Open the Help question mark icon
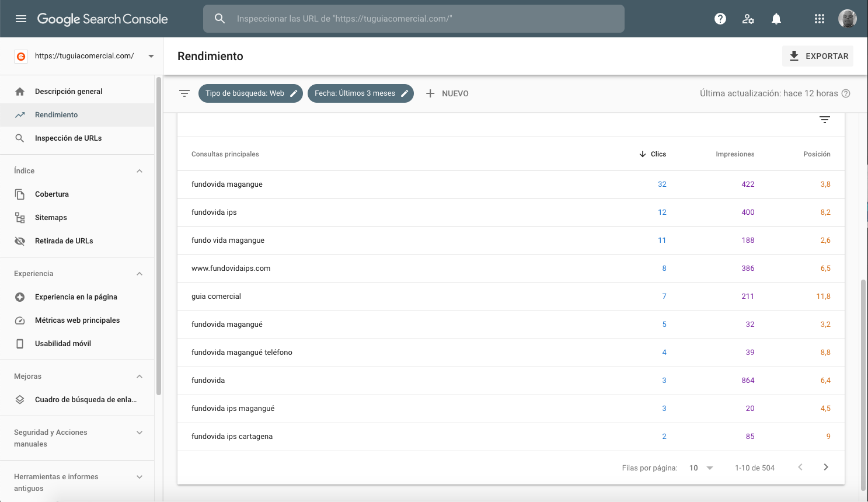 click(720, 19)
